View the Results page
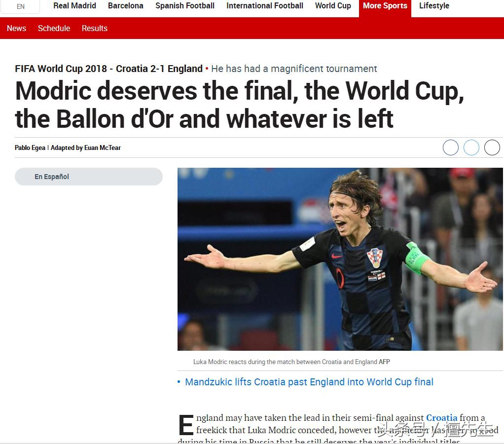 pyautogui.click(x=95, y=28)
